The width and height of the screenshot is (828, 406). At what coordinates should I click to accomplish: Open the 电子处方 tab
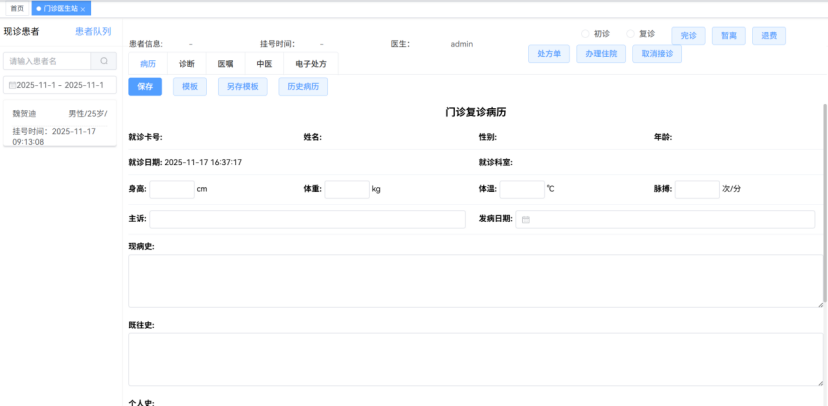[x=310, y=64]
